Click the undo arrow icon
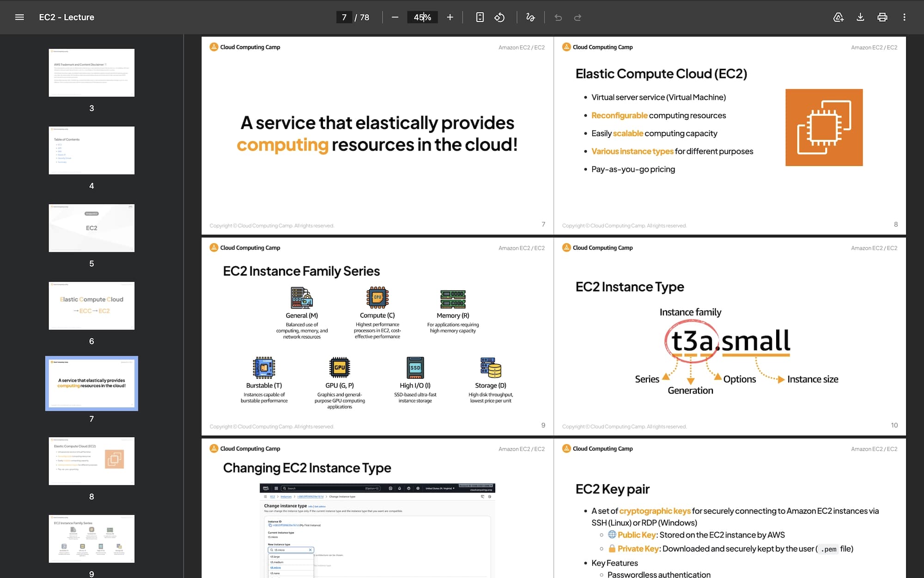 (x=558, y=17)
